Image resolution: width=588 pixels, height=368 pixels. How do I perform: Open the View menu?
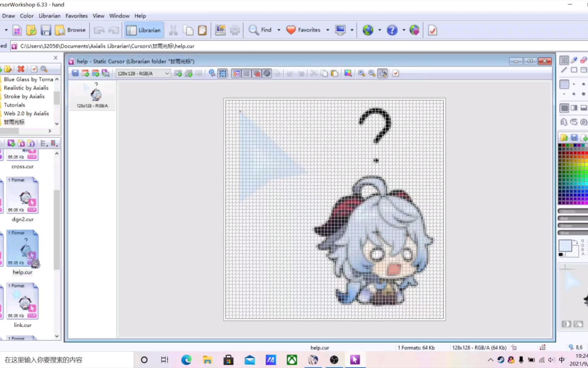98,16
